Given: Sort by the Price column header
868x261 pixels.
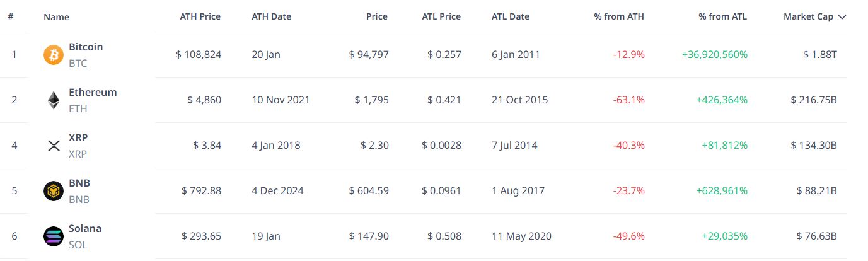Looking at the screenshot, I should [377, 17].
